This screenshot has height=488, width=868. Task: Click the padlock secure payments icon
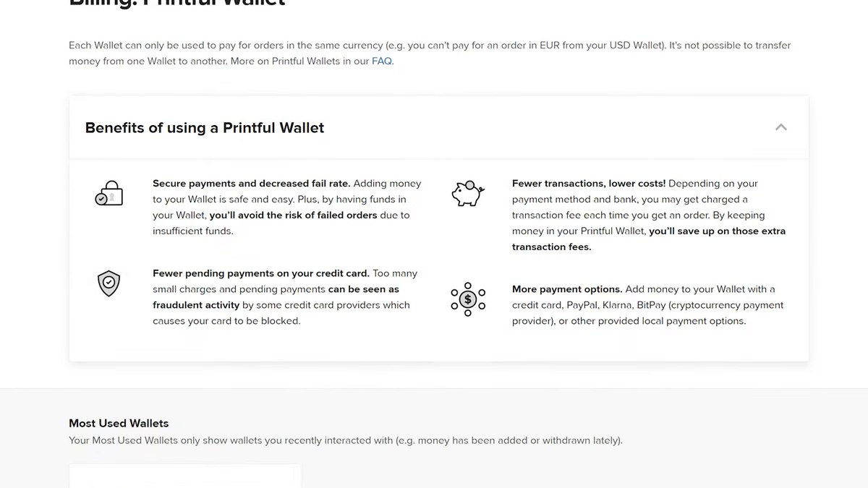(x=109, y=194)
